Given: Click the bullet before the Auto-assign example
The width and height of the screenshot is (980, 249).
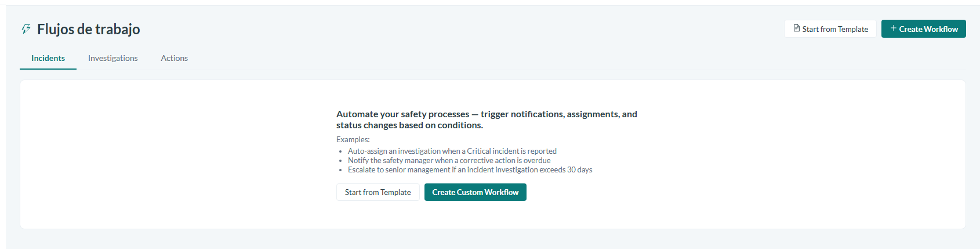Looking at the screenshot, I should (340, 151).
